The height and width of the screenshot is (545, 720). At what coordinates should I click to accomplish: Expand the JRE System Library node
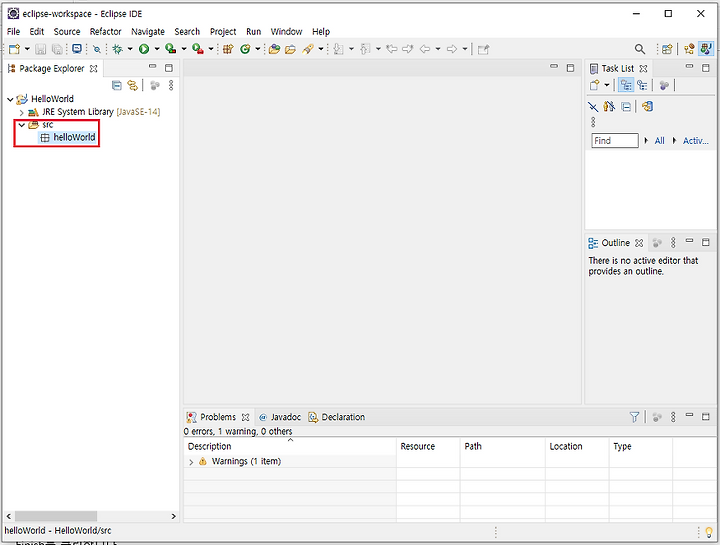pos(21,112)
